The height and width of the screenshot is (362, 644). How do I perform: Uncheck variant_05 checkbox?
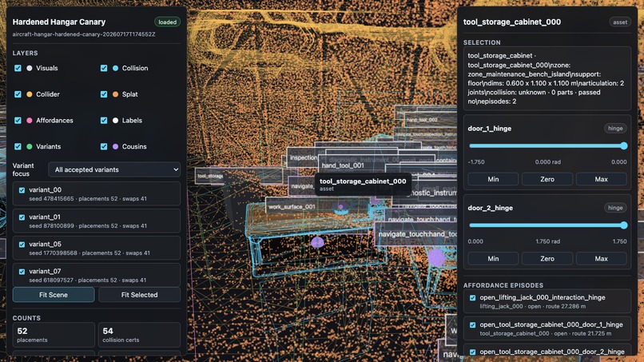(x=22, y=245)
